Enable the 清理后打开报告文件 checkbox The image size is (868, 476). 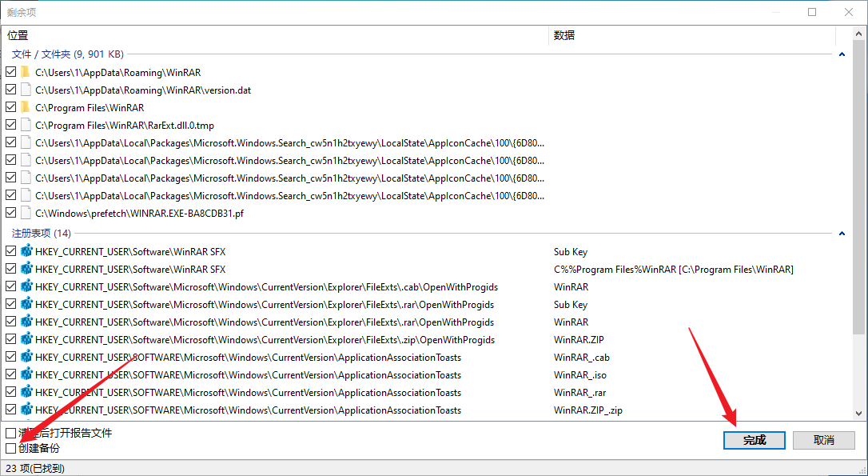[10, 433]
